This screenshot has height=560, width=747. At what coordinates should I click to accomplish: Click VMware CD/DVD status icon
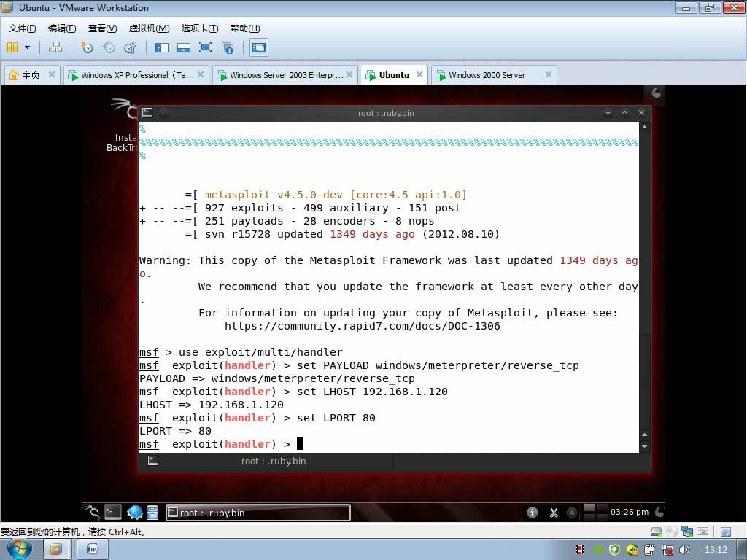coord(672,532)
